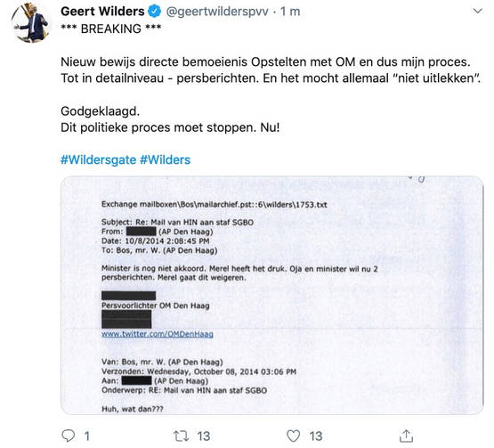
Task: Click the blue verified badge
Action: [x=154, y=12]
